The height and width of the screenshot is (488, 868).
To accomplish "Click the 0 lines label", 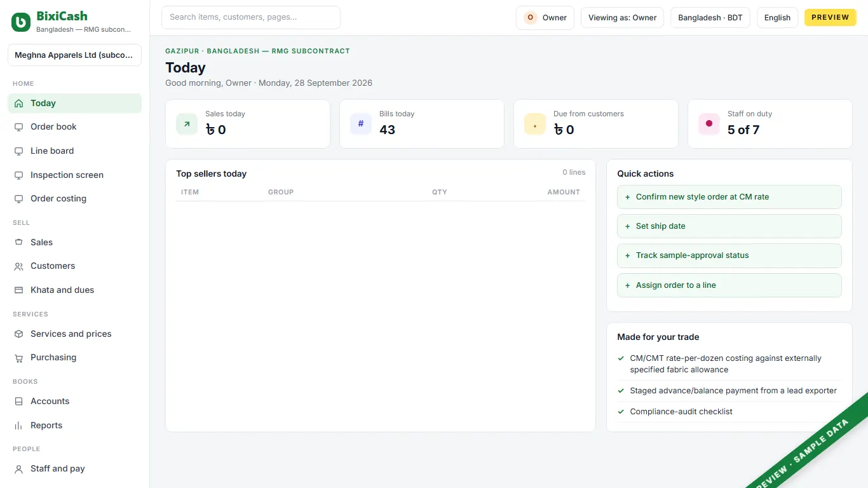I will [574, 172].
